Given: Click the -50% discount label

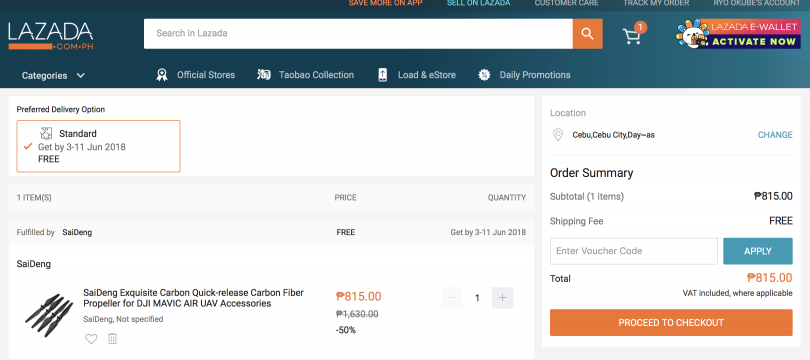Looking at the screenshot, I should coord(346,330).
